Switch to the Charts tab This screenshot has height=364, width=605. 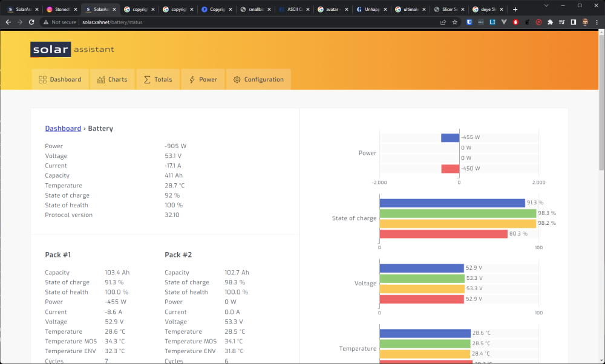point(113,79)
